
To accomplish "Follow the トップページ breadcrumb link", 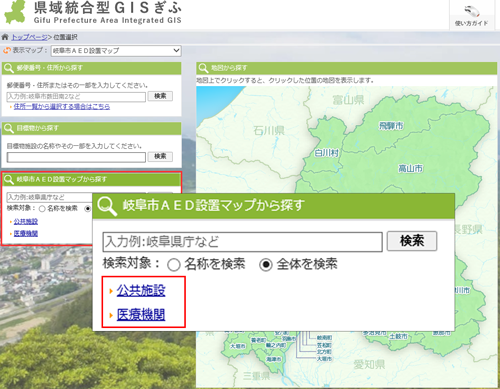I will [x=29, y=37].
